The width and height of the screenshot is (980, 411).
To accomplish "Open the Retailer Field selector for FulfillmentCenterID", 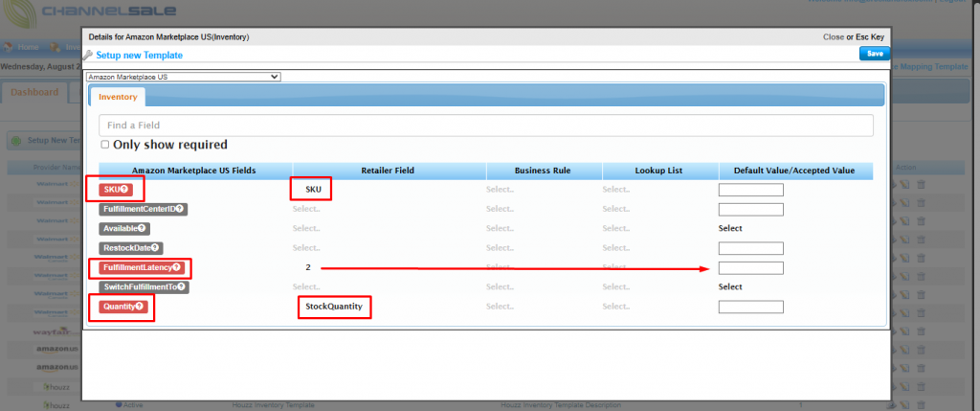I will tap(306, 209).
